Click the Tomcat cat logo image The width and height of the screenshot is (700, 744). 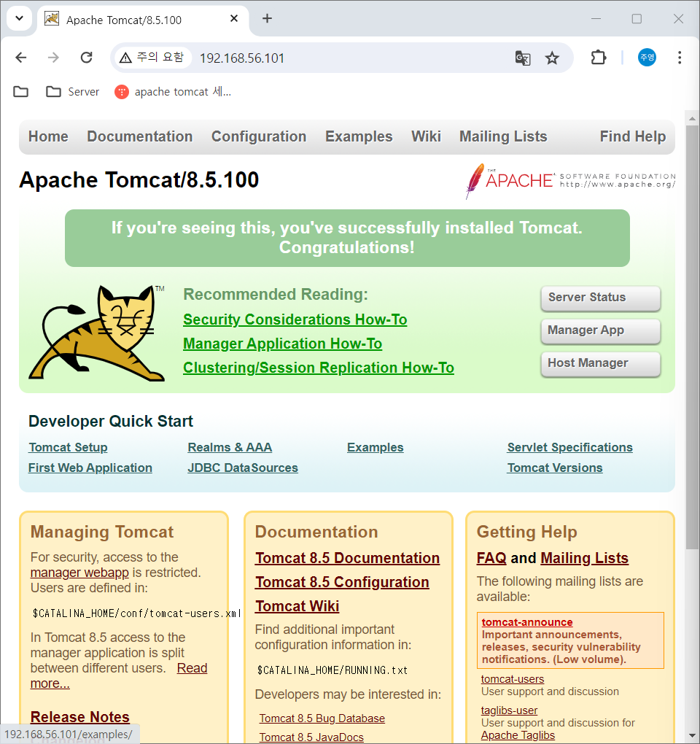tap(97, 333)
